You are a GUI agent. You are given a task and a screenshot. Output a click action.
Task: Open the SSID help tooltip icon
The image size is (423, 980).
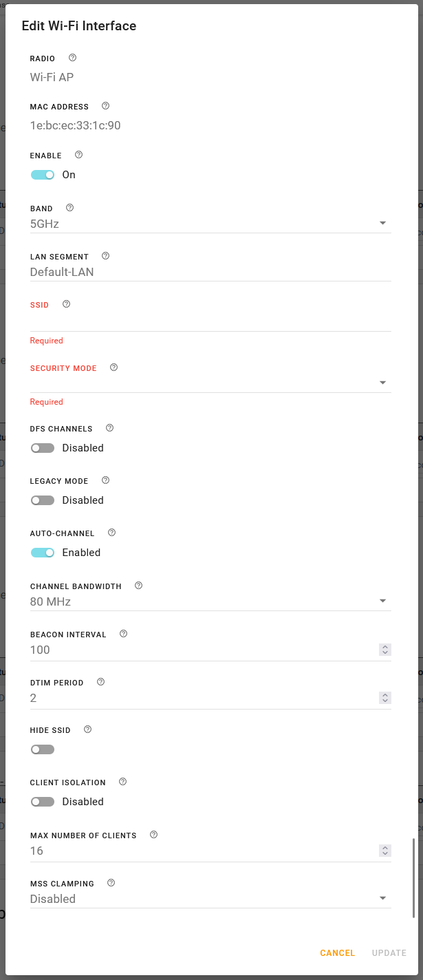(67, 304)
